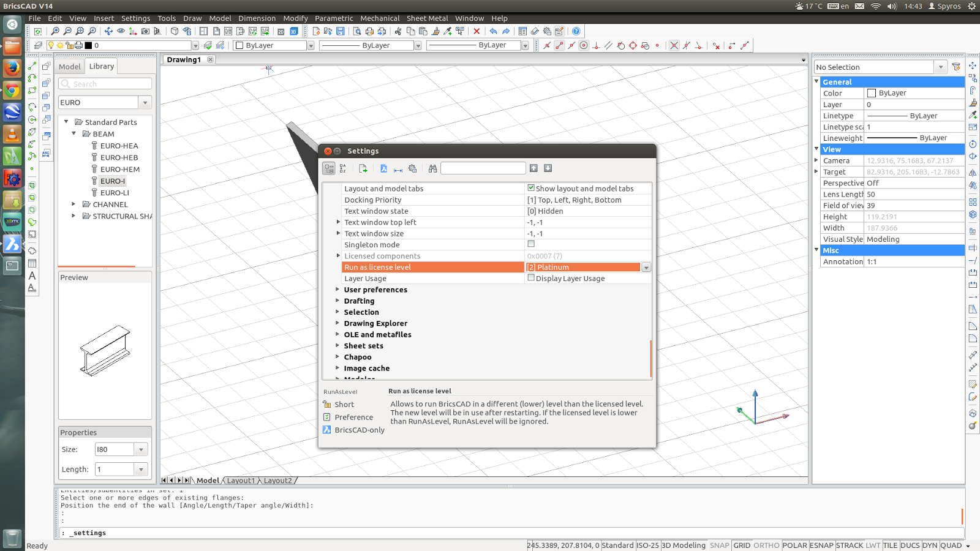Click the 3D Modeling workspace in status bar
The height and width of the screenshot is (551, 980).
[684, 545]
